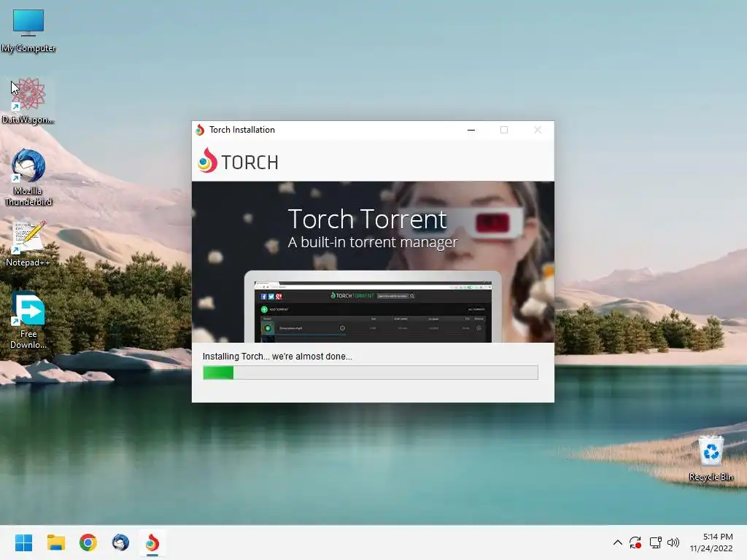Click the 'Torch Installation' title text
The height and width of the screenshot is (560, 747).
click(242, 130)
